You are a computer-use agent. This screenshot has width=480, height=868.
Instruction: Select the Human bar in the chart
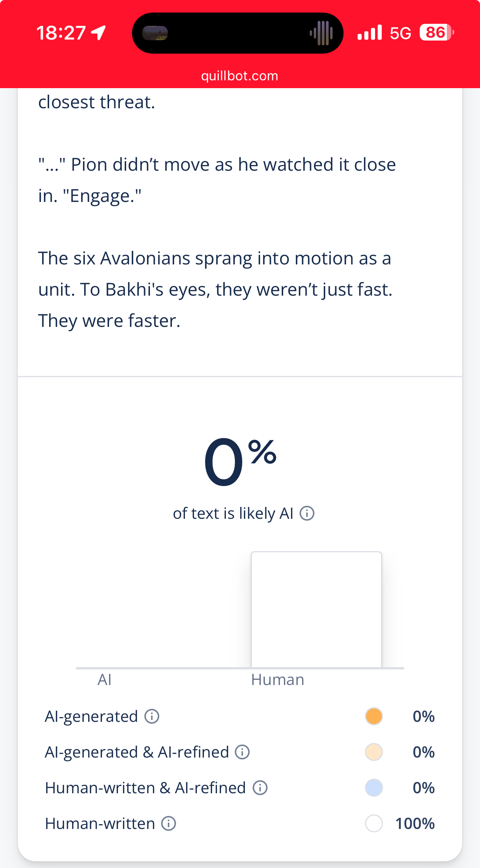point(316,610)
